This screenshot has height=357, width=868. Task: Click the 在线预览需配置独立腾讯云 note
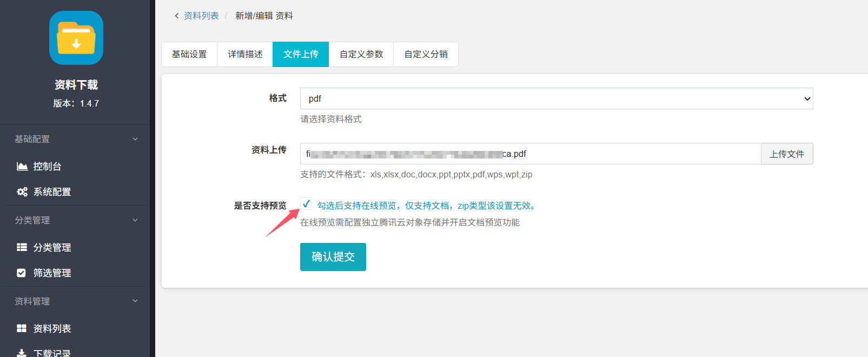pyautogui.click(x=410, y=222)
